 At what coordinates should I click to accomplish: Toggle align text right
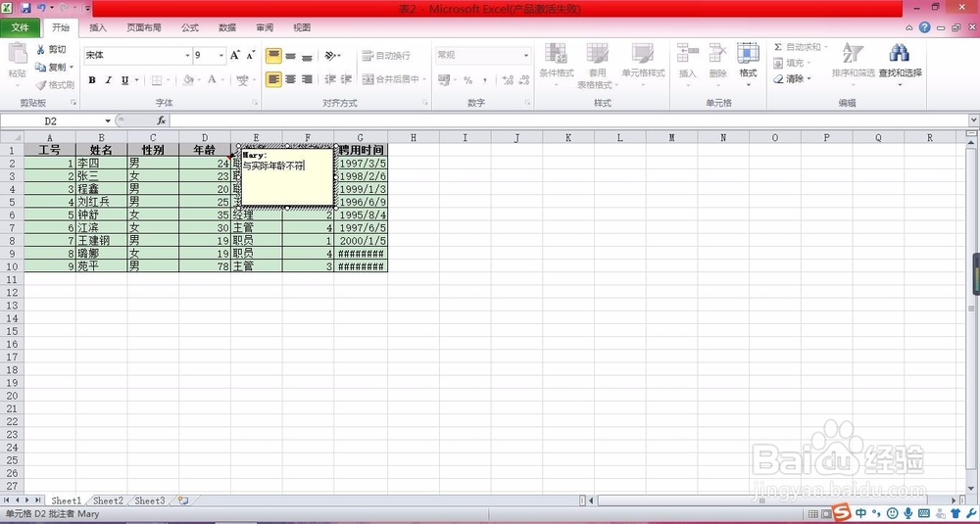tap(307, 79)
